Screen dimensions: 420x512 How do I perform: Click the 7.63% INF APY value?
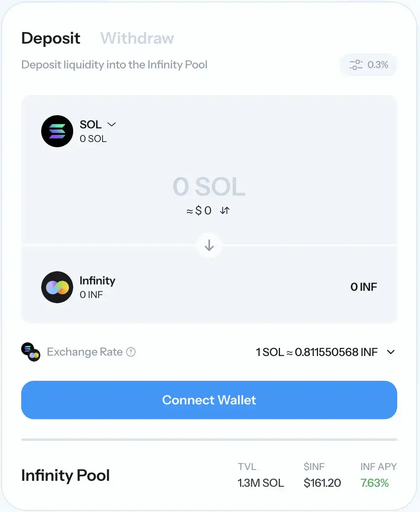point(374,483)
